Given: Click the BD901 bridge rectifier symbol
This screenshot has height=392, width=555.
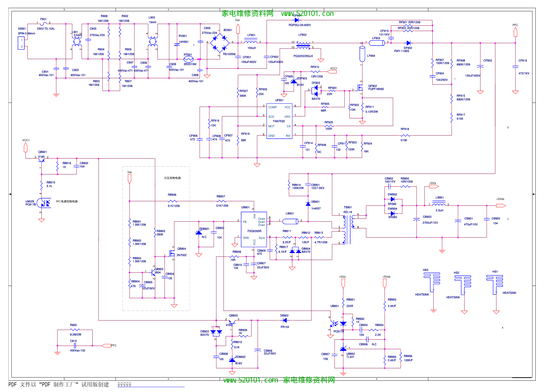Looking at the screenshot, I should [220, 43].
